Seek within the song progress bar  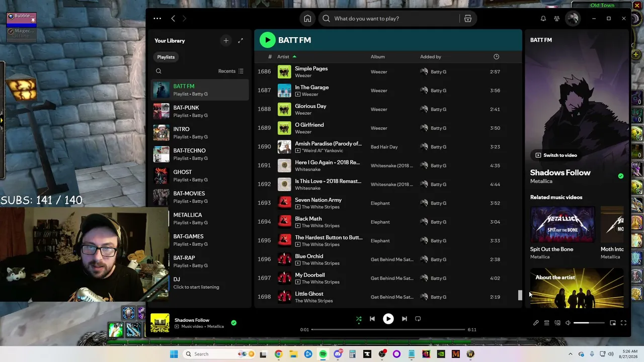tap(388, 329)
